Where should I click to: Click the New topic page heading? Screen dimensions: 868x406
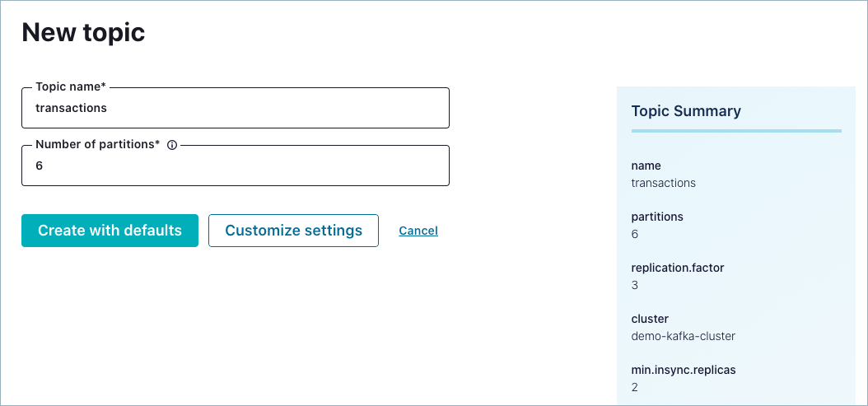pos(83,32)
